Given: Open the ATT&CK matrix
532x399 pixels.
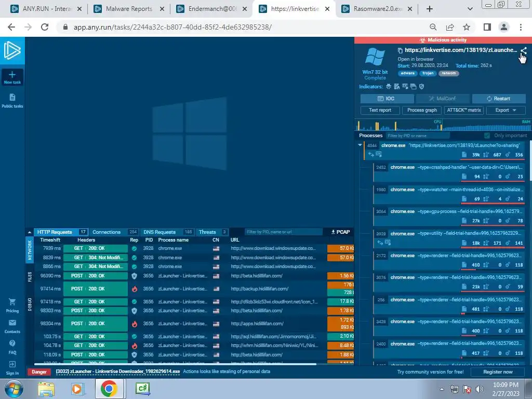Looking at the screenshot, I should click(x=464, y=110).
